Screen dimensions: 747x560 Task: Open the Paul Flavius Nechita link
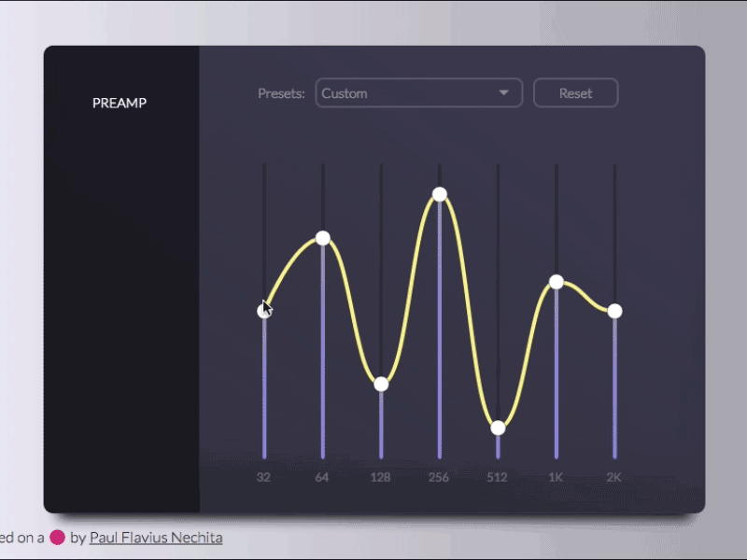pyautogui.click(x=155, y=538)
